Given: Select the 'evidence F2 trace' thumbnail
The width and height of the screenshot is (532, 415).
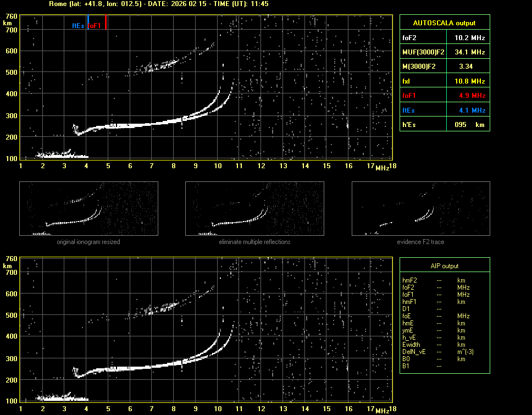Looking at the screenshot, I should [x=420, y=209].
